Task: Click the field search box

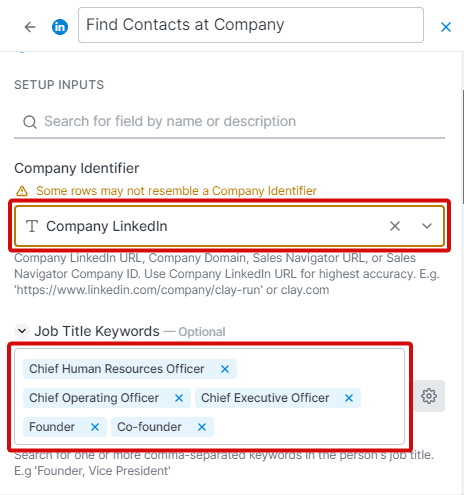Action: [x=229, y=122]
